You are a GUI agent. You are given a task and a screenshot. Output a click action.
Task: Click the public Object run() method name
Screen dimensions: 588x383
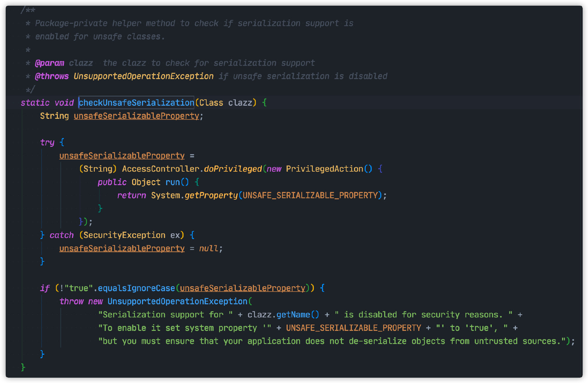[x=173, y=182]
